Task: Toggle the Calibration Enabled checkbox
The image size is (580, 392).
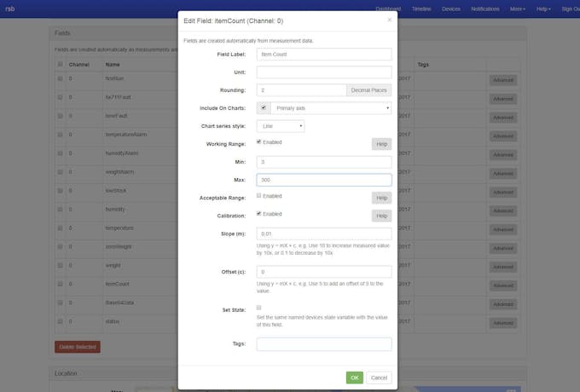Action: [x=259, y=214]
